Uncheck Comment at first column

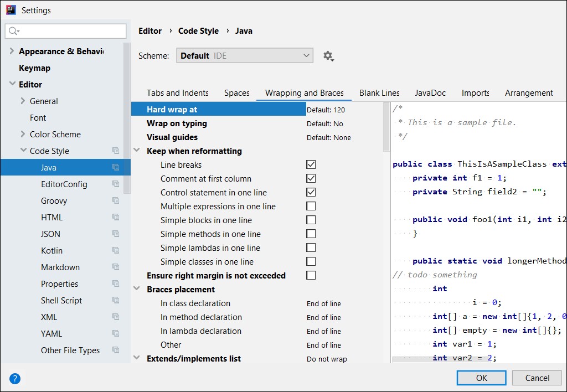[311, 178]
